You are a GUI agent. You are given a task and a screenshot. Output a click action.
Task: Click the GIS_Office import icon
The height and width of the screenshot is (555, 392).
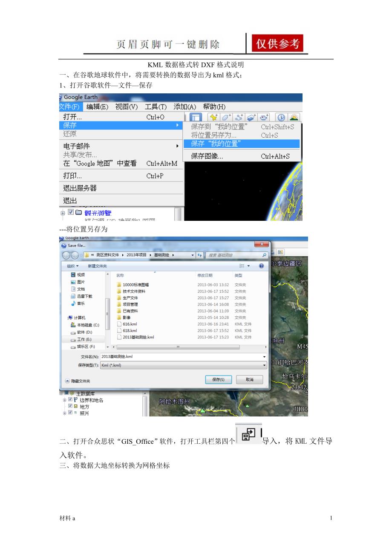click(248, 434)
